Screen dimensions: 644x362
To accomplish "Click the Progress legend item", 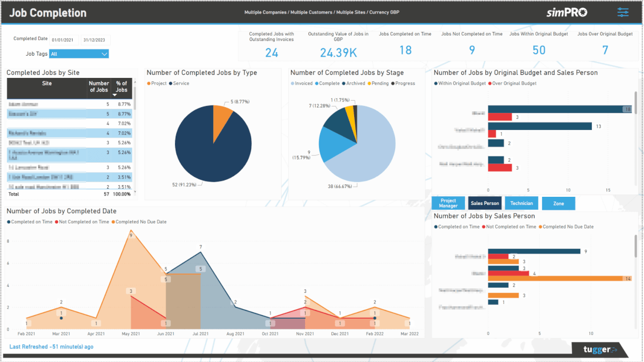I will 403,83.
